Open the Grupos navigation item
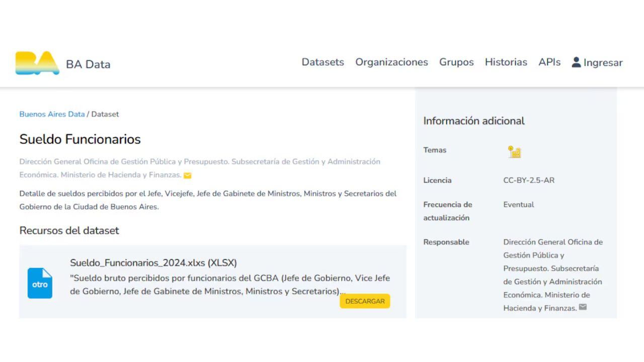Viewport: 644px width, 362px height. click(x=456, y=62)
